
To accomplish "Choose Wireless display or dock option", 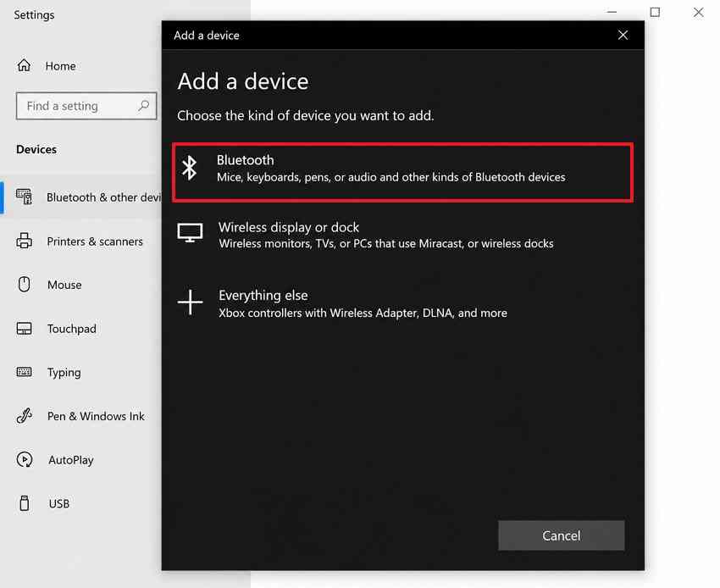I will click(x=402, y=236).
